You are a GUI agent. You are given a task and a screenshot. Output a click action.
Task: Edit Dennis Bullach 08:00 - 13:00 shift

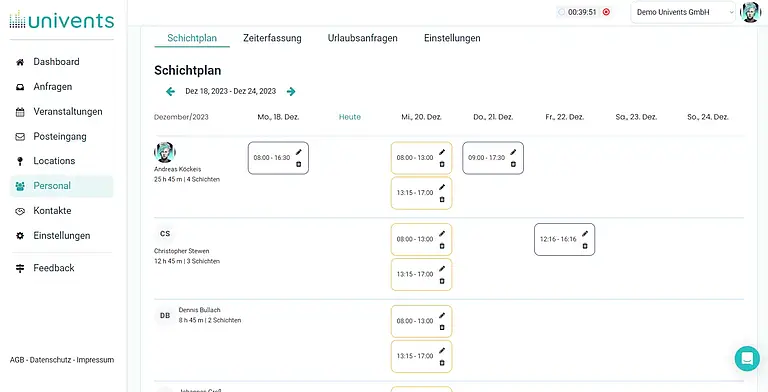442,315
